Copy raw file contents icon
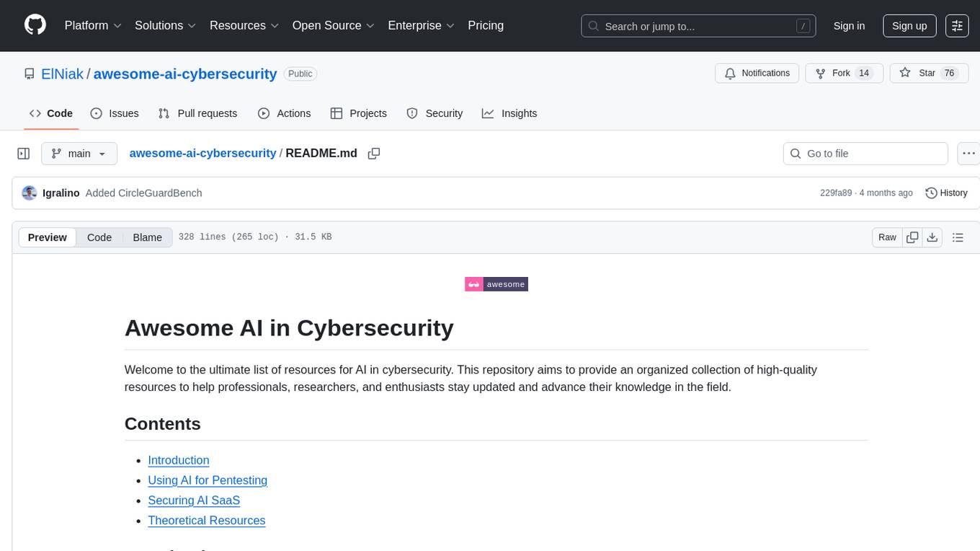This screenshot has width=980, height=551. (912, 237)
